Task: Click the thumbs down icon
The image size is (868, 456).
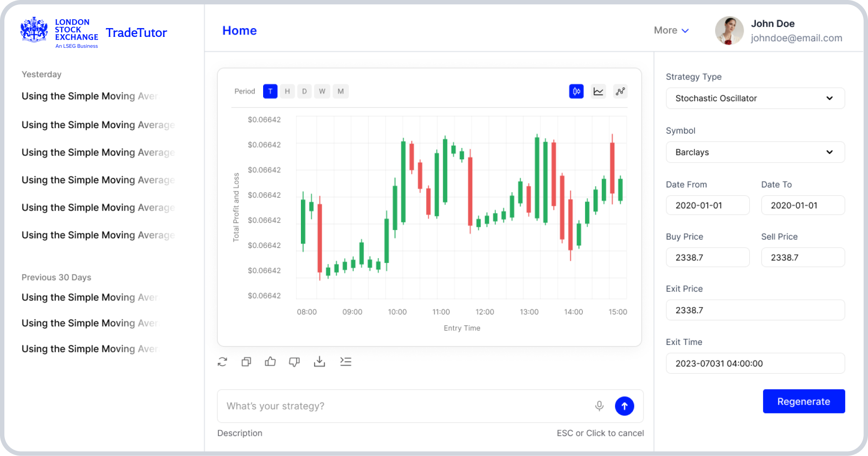Action: pyautogui.click(x=294, y=362)
